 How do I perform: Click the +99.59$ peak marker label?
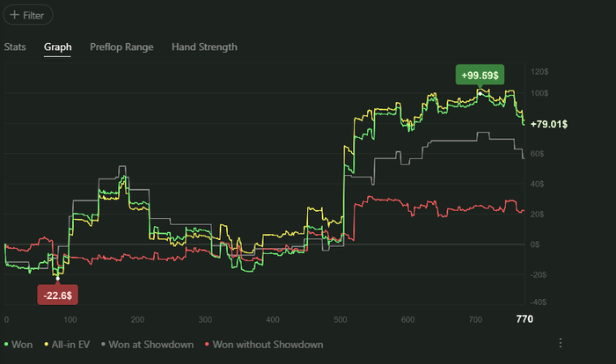[480, 75]
